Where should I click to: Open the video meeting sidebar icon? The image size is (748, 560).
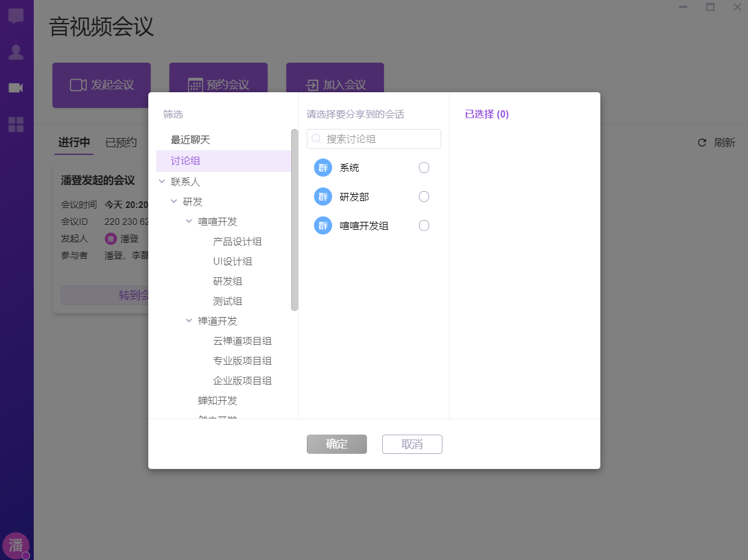pos(16,88)
